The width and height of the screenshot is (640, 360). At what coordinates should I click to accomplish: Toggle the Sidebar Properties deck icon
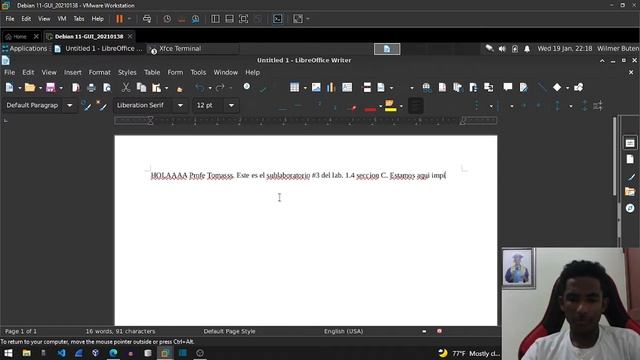coord(630,143)
